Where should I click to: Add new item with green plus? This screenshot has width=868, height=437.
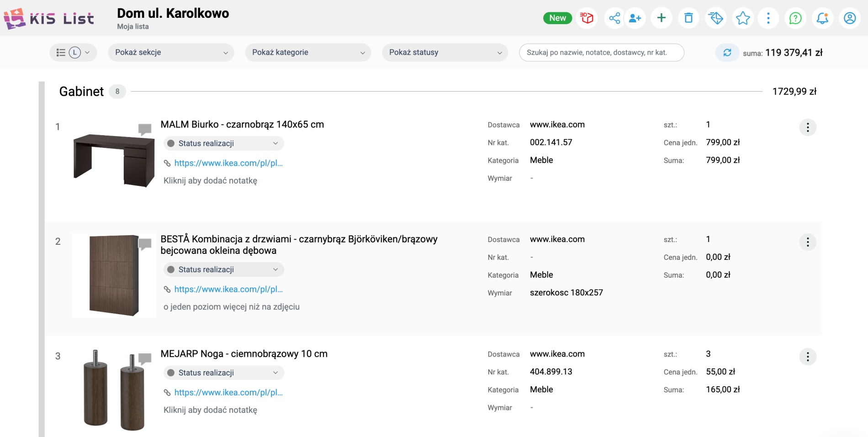click(661, 18)
